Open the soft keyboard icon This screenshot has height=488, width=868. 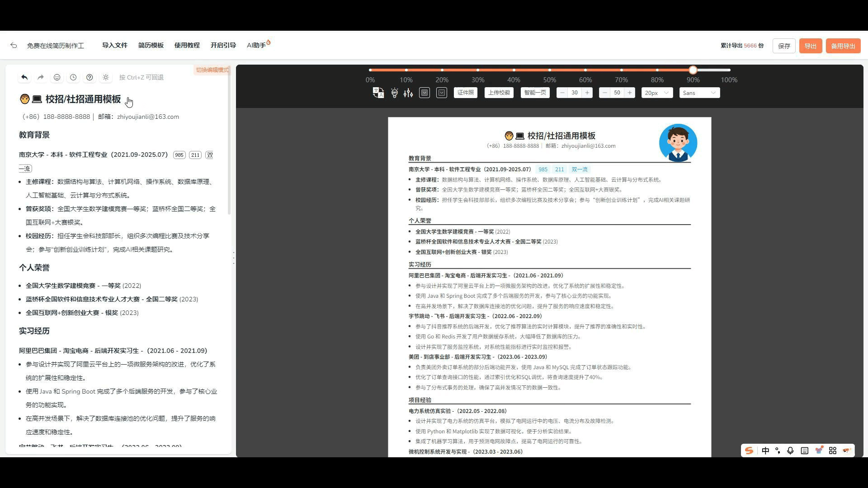tap(805, 451)
